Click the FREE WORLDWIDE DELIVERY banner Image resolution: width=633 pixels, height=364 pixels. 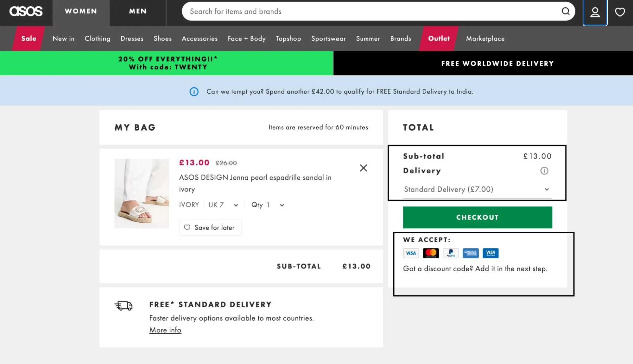[483, 63]
